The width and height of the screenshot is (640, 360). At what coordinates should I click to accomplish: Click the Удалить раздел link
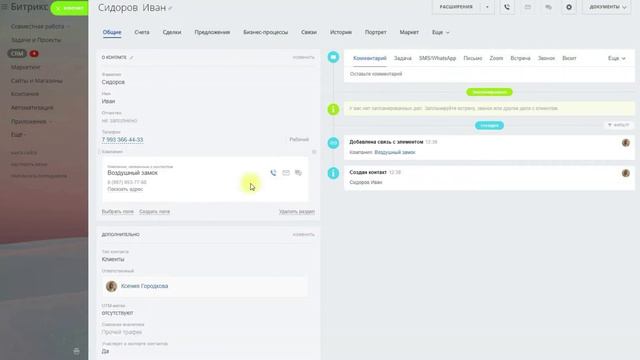click(297, 211)
